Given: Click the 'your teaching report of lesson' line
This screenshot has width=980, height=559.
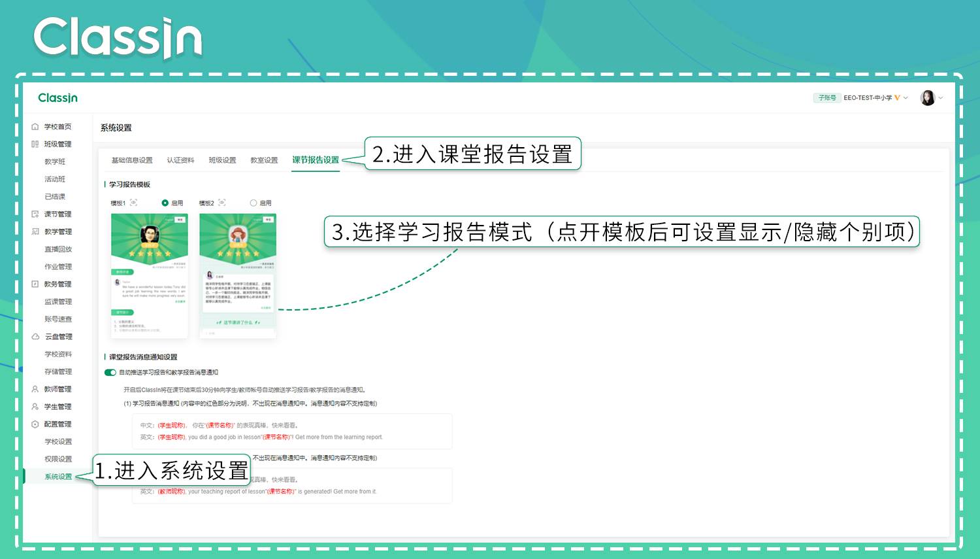Looking at the screenshot, I should point(259,492).
